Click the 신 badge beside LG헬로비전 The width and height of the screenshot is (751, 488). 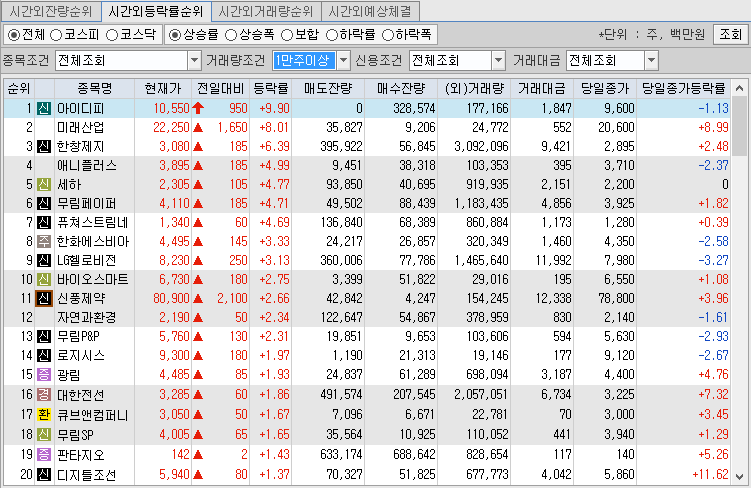pos(44,261)
